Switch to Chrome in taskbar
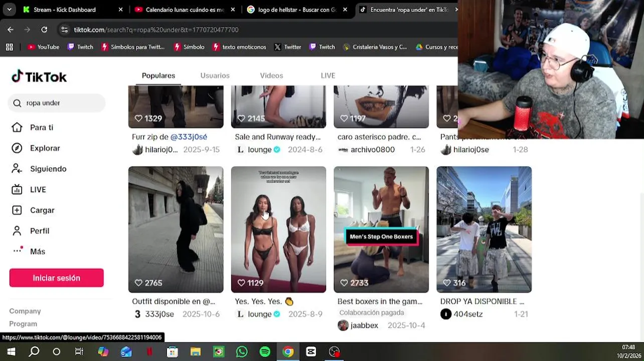Image resolution: width=644 pixels, height=361 pixels. (288, 351)
